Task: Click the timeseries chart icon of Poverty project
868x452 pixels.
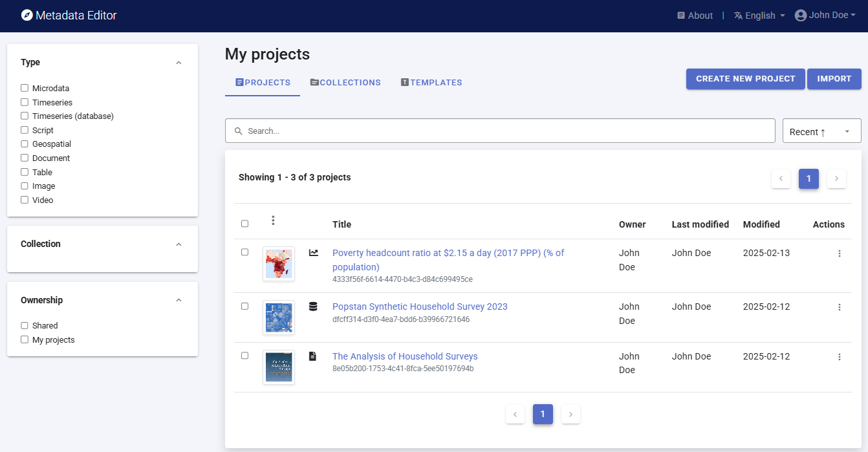Action: tap(314, 253)
